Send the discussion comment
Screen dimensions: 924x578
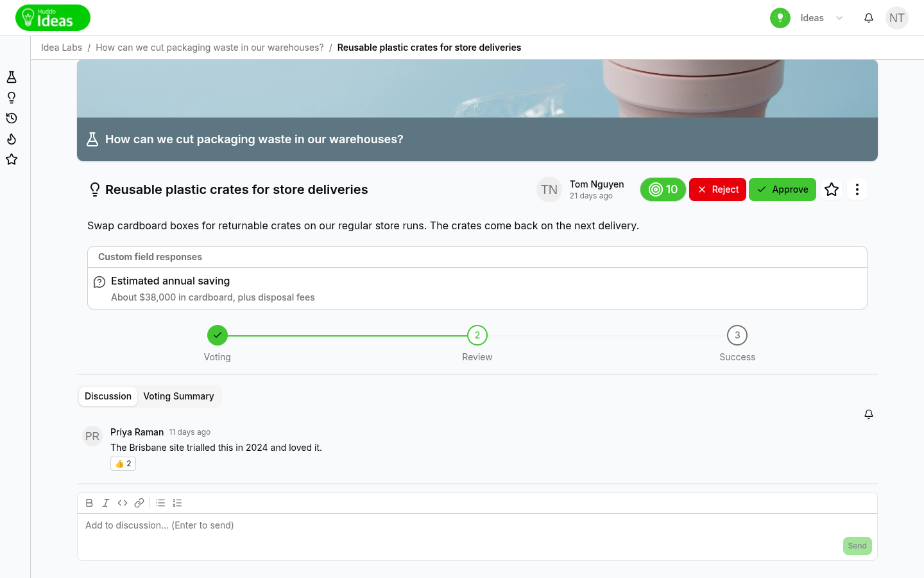(x=857, y=546)
